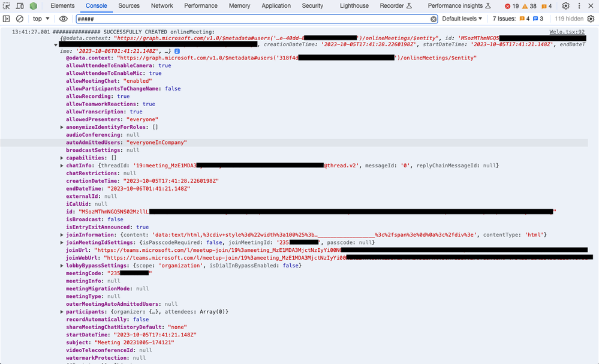599x364 pixels.
Task: Click the 119 hidden messages label
Action: (569, 19)
